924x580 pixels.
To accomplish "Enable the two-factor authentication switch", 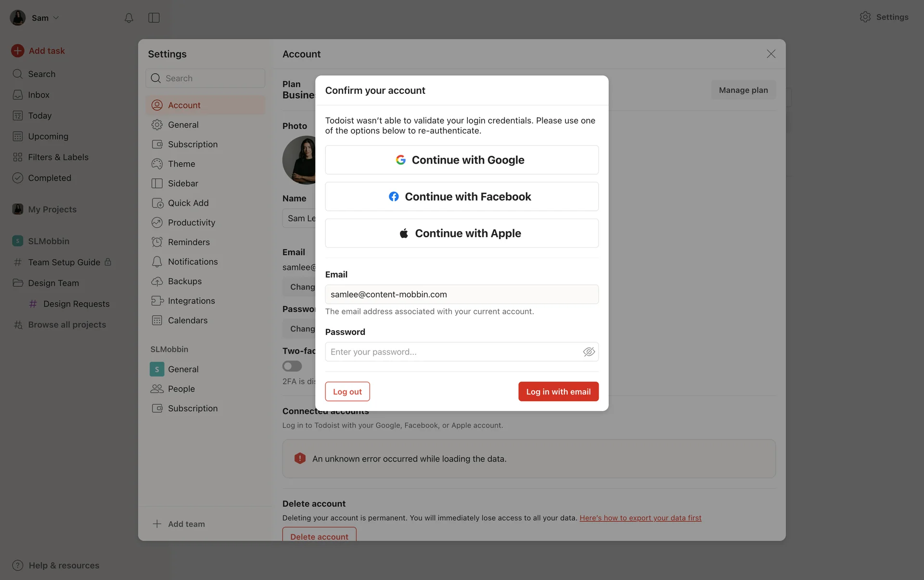I will pyautogui.click(x=292, y=366).
